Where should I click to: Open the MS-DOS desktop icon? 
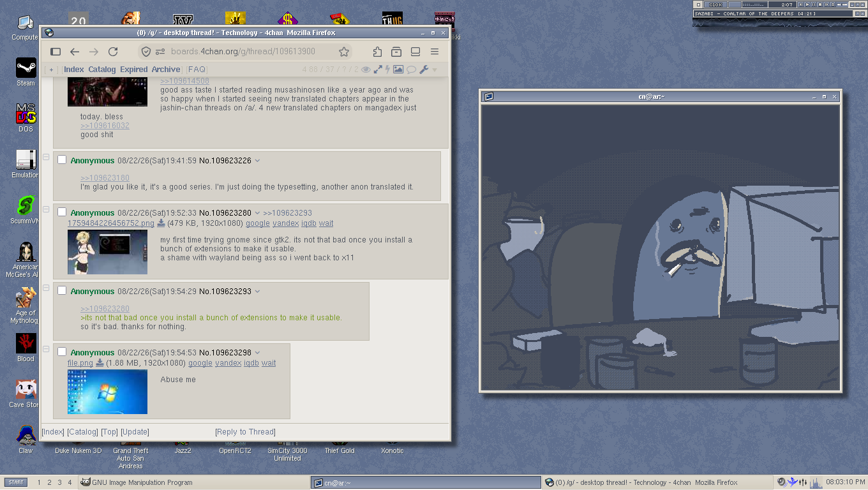(x=26, y=114)
